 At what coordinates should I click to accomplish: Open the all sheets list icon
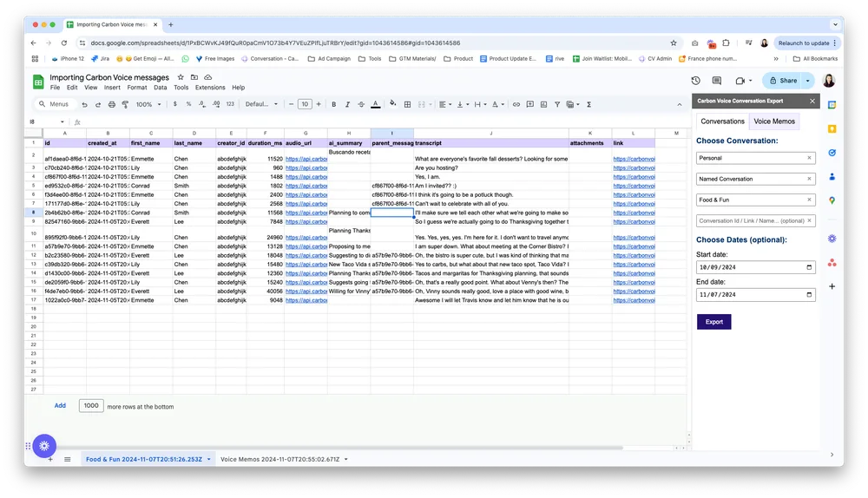click(68, 459)
